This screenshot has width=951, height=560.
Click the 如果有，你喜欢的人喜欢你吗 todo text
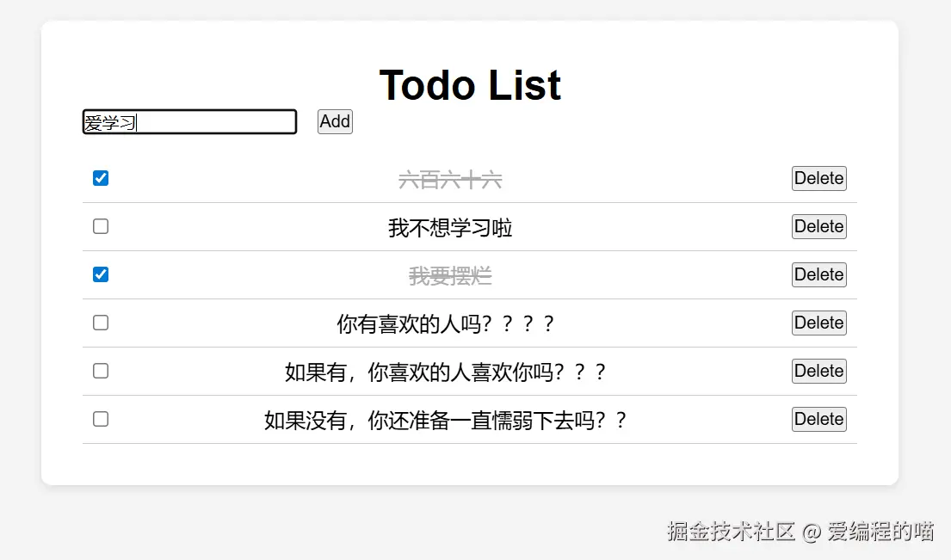pyautogui.click(x=446, y=372)
